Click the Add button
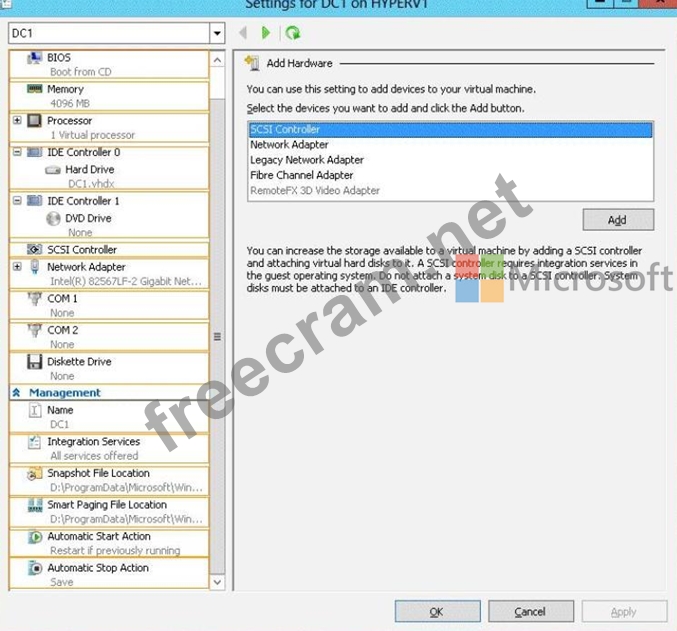This screenshot has height=631, width=677. [618, 220]
